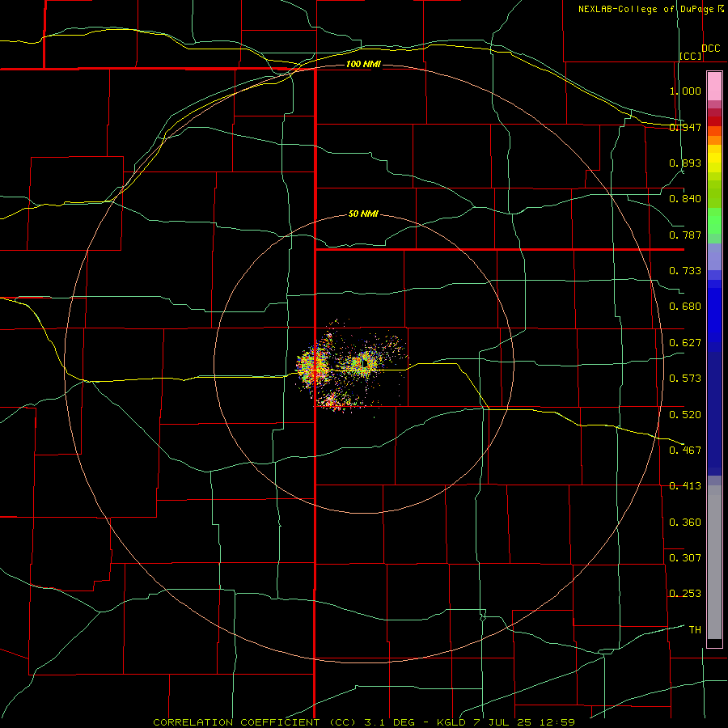Click the 100 NMI range ring label
The image size is (728, 728).
(363, 64)
